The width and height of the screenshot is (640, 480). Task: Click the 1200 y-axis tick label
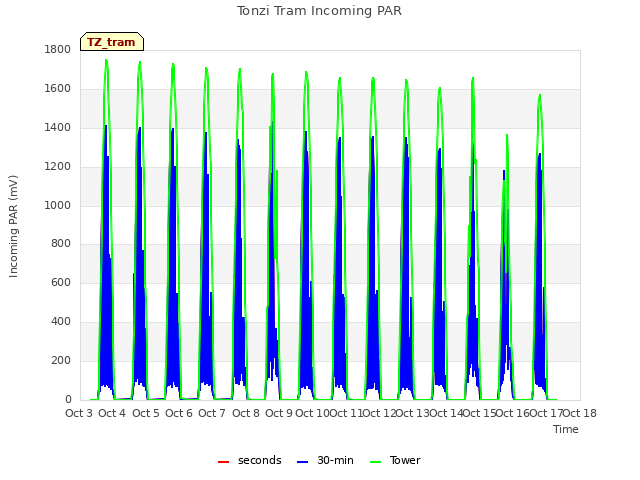click(58, 166)
